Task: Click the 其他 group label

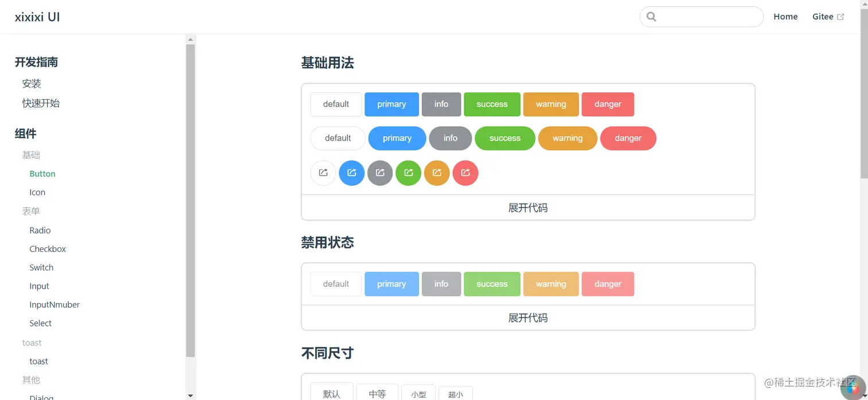Action: (31, 380)
